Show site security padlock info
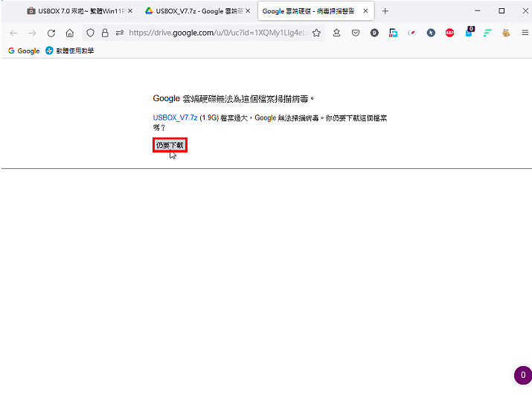 [x=105, y=33]
